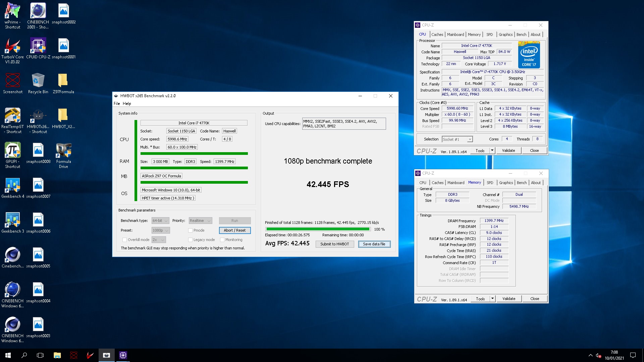Select snapshot0002 image file on desktop
Image resolution: width=644 pixels, height=362 pixels.
(64, 14)
